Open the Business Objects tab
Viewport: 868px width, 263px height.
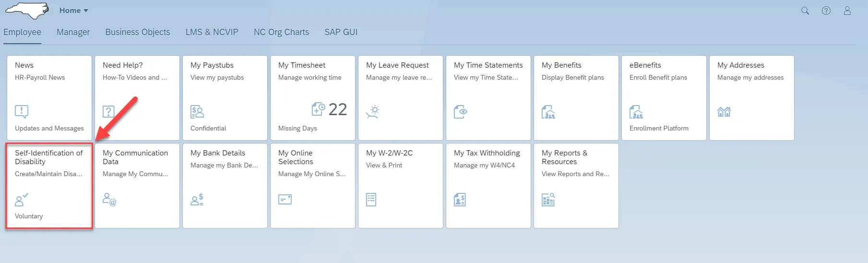tap(138, 32)
